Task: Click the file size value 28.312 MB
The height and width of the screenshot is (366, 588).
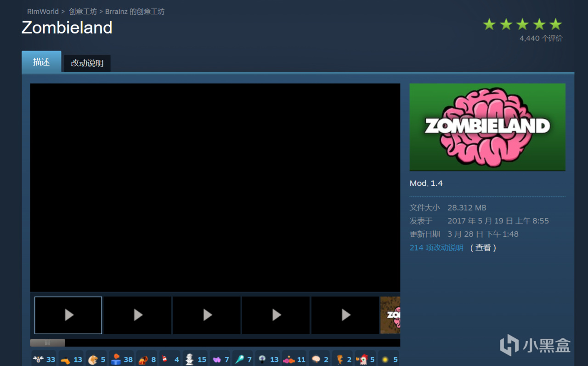Action: [x=467, y=207]
